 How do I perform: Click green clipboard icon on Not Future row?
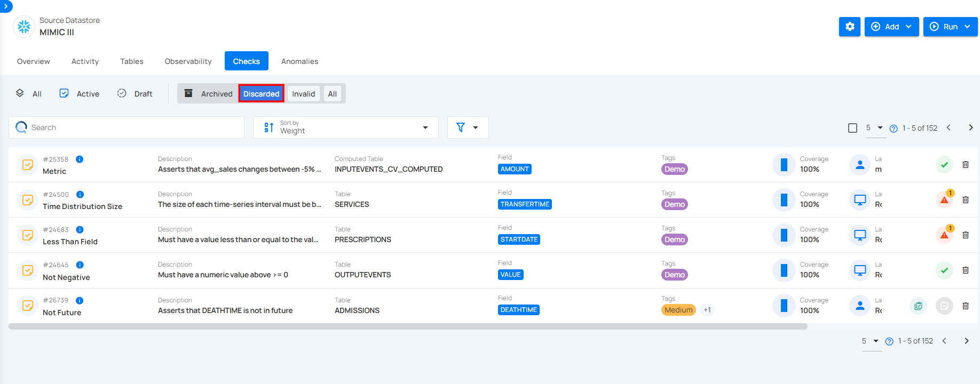tap(918, 306)
